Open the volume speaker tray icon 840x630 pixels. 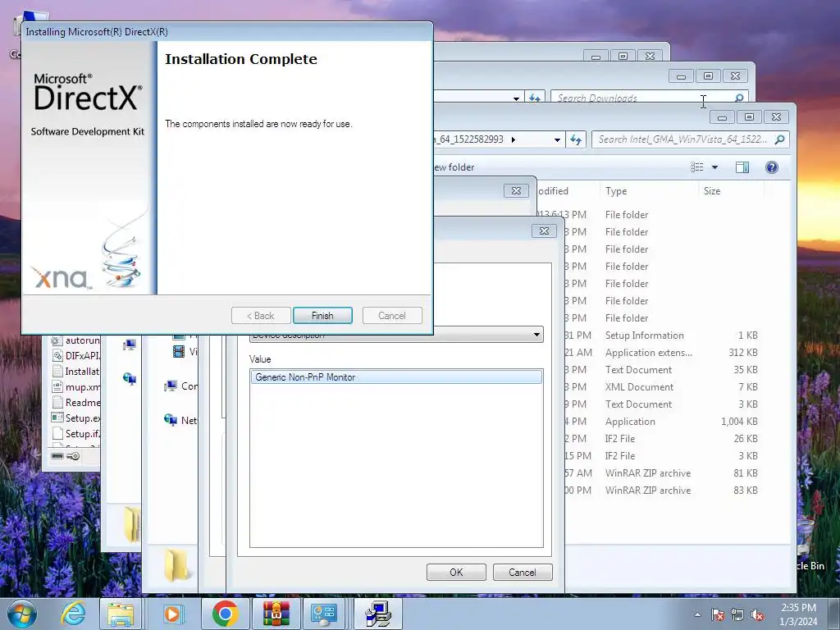[757, 614]
